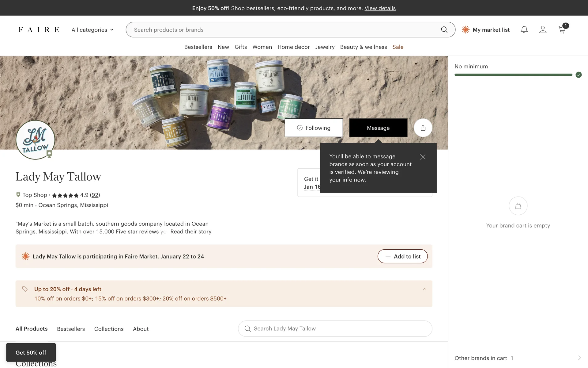
Task: Open the account profile icon
Action: [x=543, y=30]
